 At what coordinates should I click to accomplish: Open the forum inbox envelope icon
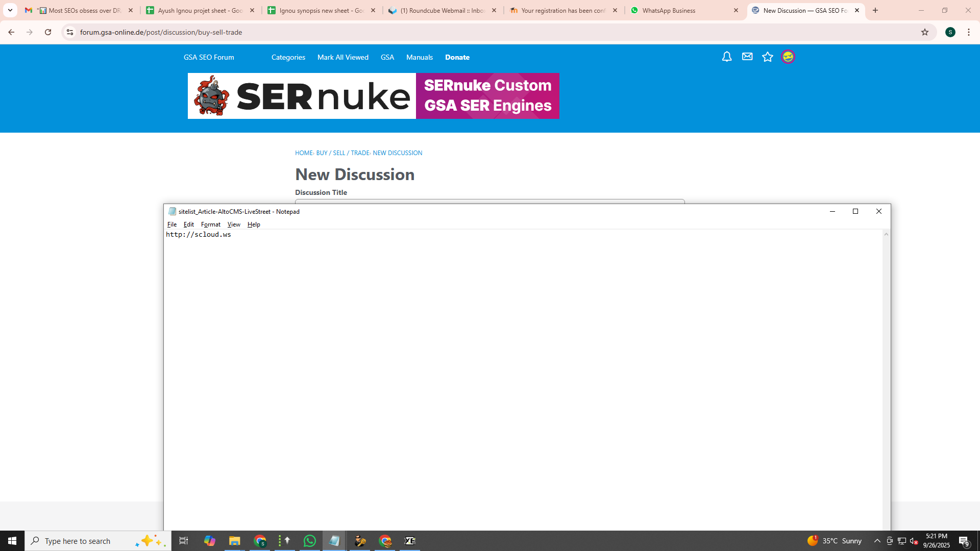[x=747, y=57]
